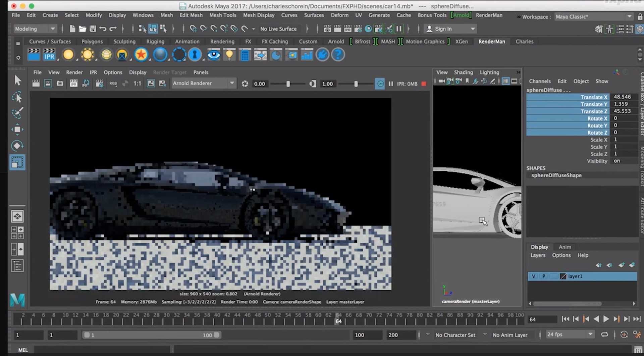Open the Modeling menu set dropdown
The width and height of the screenshot is (644, 356).
coord(35,29)
